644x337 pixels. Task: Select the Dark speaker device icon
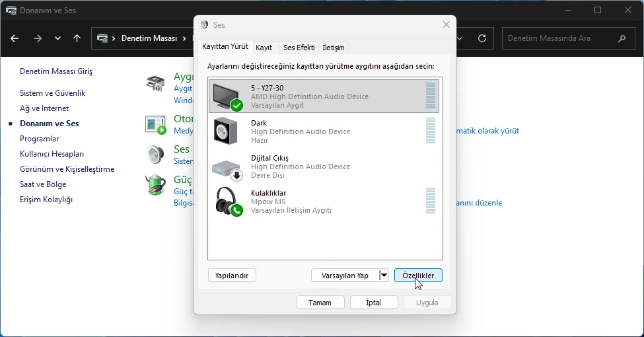pos(225,131)
